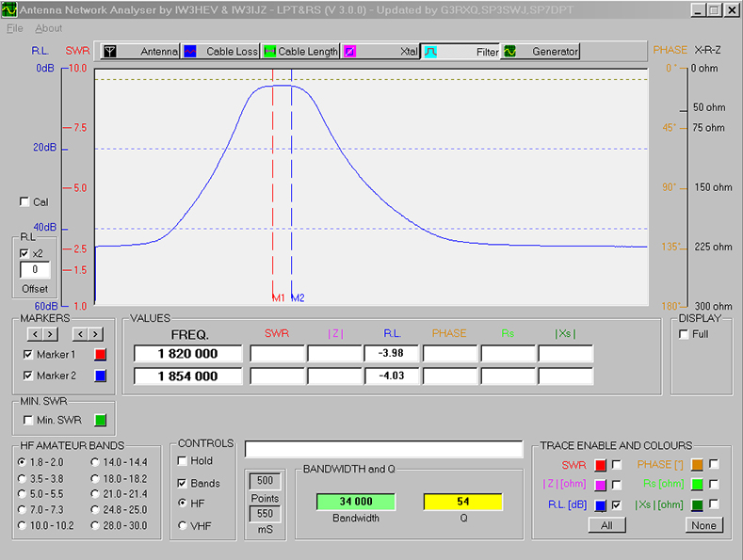Click the R.L. Offset input field

35,270
